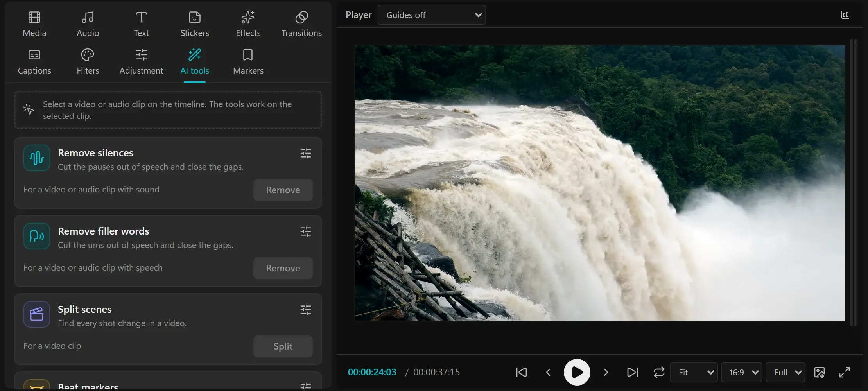This screenshot has height=391, width=868.
Task: Open the Effects panel
Action: coord(248,24)
